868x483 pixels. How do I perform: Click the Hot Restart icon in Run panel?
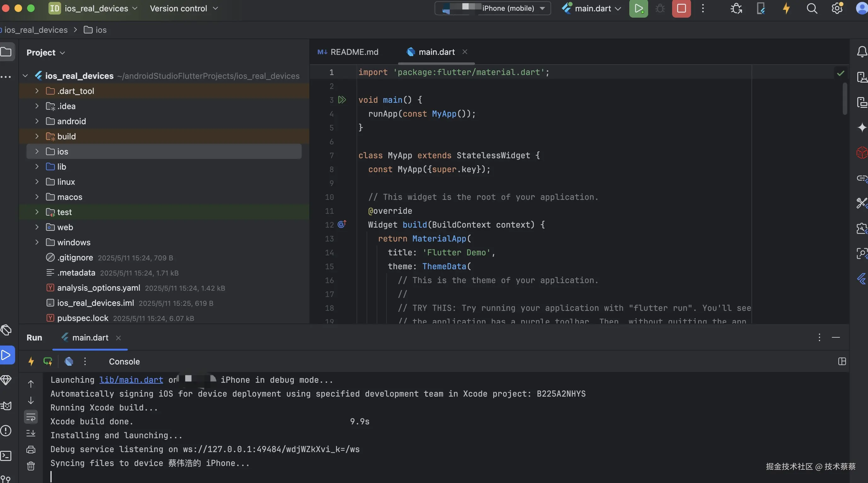(48, 362)
